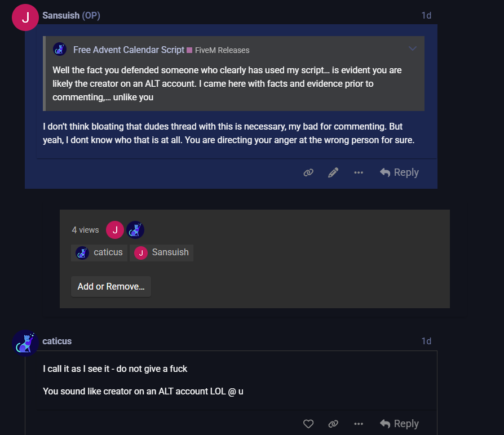Select the Sansuish participant chip
Image resolution: width=504 pixels, height=435 pixels.
(162, 252)
